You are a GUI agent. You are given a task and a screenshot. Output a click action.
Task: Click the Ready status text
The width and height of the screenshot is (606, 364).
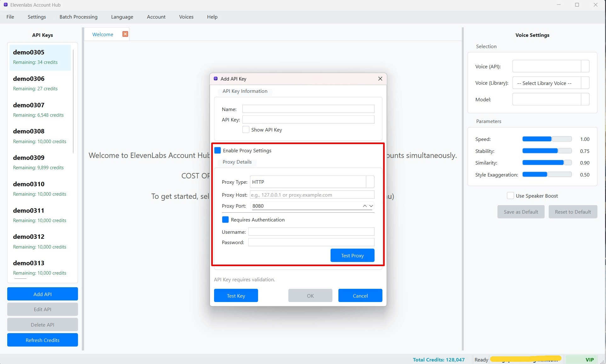click(x=481, y=360)
